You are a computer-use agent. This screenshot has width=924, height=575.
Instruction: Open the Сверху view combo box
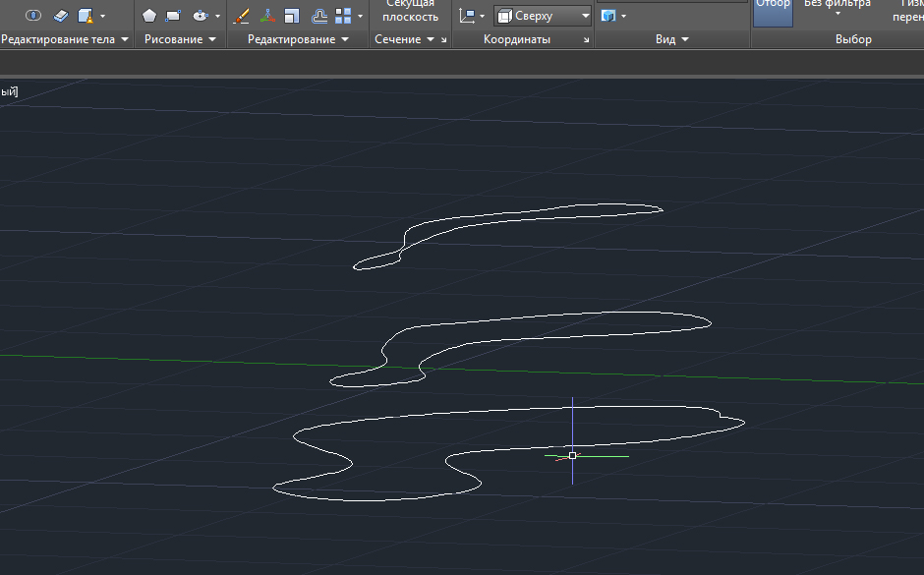(x=543, y=16)
